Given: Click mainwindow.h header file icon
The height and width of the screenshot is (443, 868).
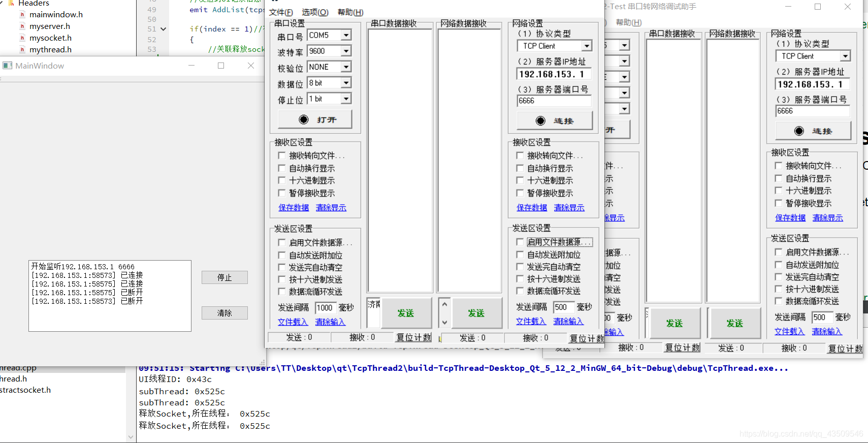Looking at the screenshot, I should [22, 14].
